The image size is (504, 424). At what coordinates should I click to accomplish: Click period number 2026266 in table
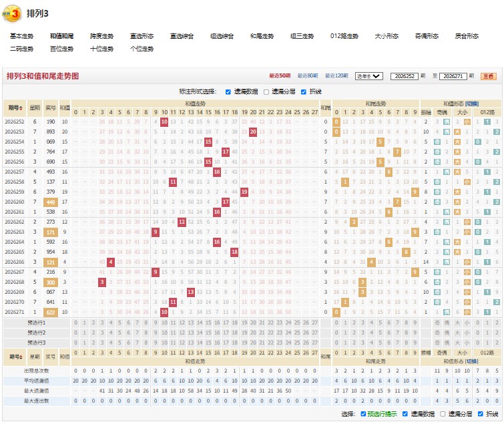point(15,262)
